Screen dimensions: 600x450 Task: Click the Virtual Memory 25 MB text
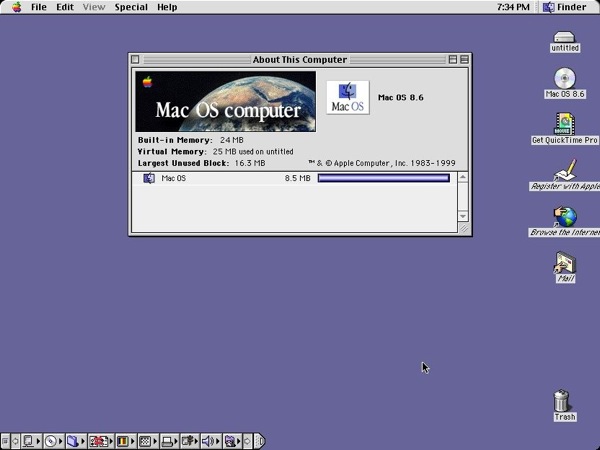[215, 152]
